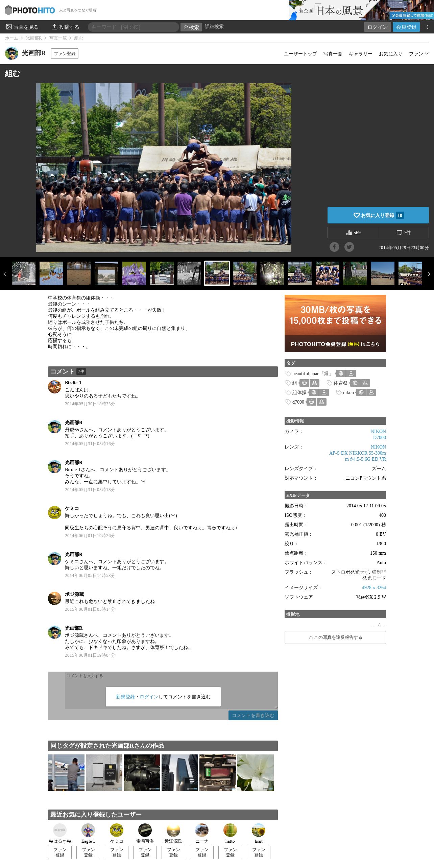434x868 pixels.
Task: Open NIKON D7000 camera link
Action: pyautogui.click(x=378, y=434)
